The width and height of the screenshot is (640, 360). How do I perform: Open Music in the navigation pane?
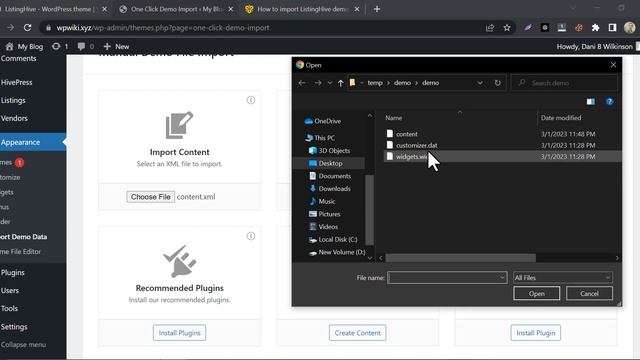[322, 201]
